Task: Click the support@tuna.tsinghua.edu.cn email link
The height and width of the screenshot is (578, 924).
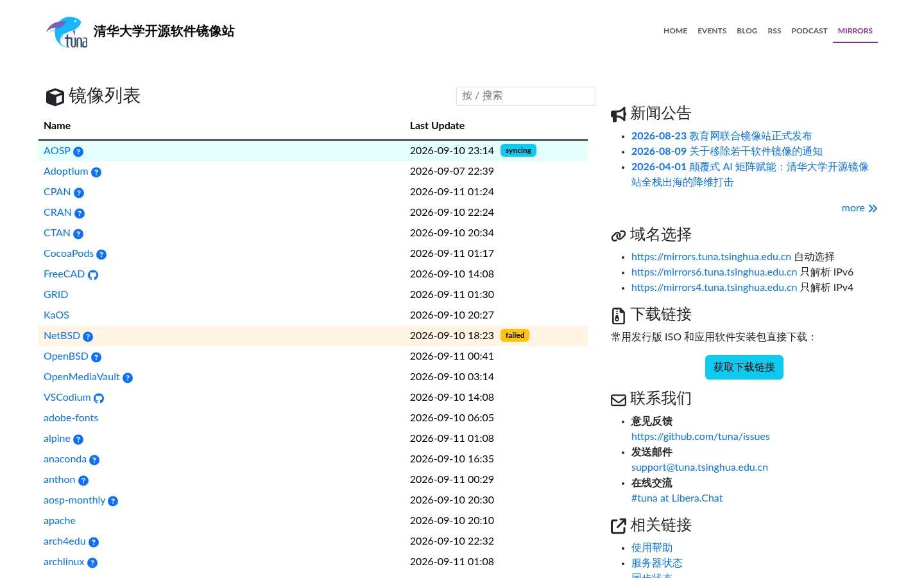Action: [x=699, y=468]
